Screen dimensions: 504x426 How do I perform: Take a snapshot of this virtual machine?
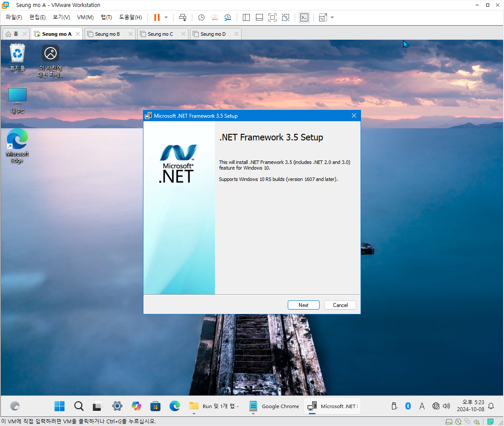(x=201, y=17)
